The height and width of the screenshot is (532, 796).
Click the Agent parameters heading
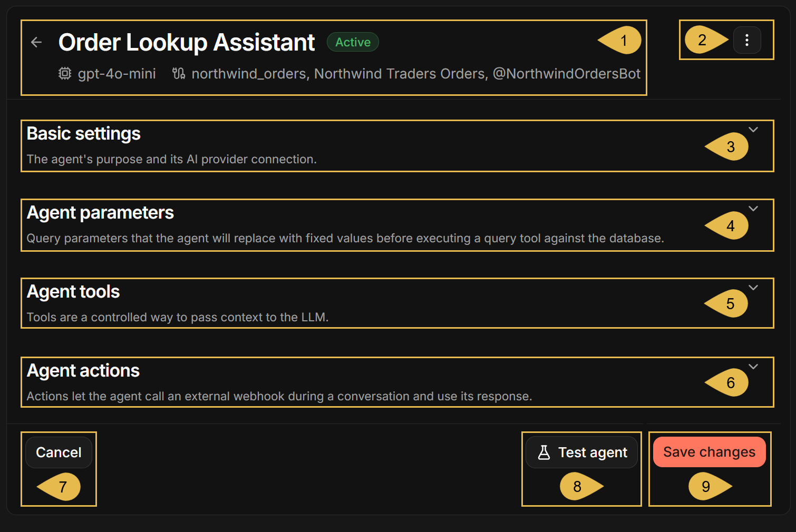100,213
